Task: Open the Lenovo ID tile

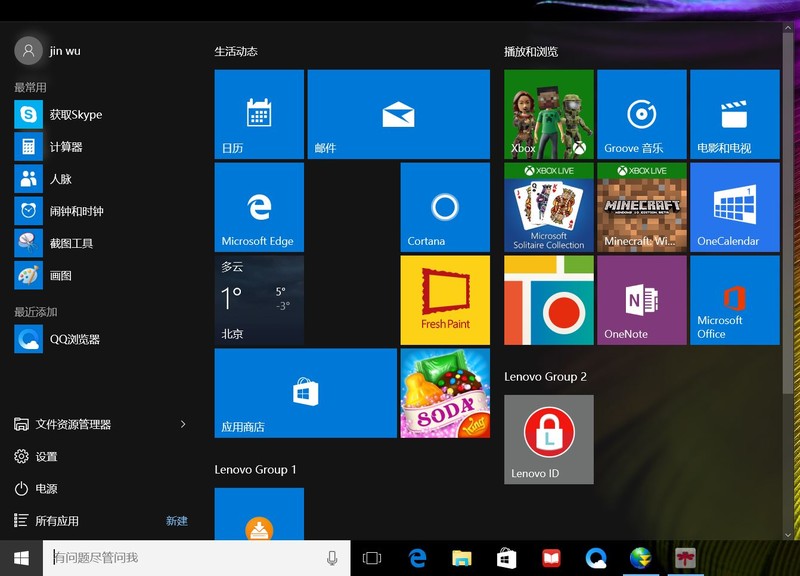Action: [x=548, y=439]
